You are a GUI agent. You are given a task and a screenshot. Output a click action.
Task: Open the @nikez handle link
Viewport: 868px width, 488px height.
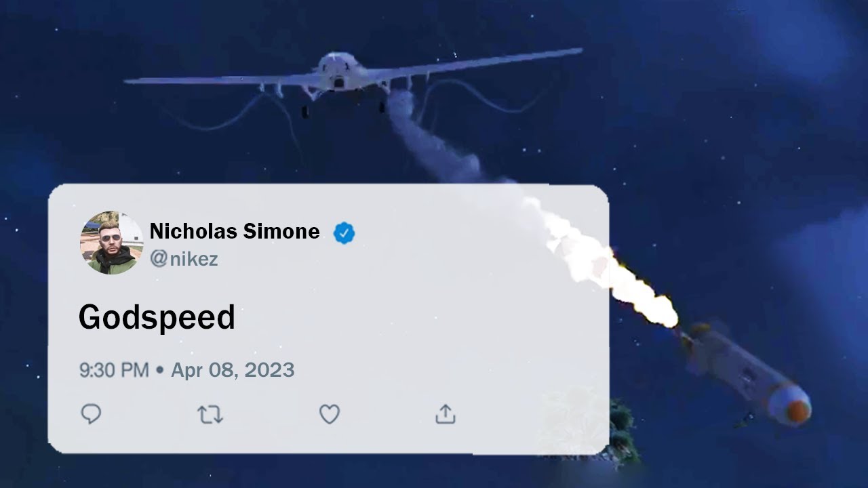tap(184, 259)
